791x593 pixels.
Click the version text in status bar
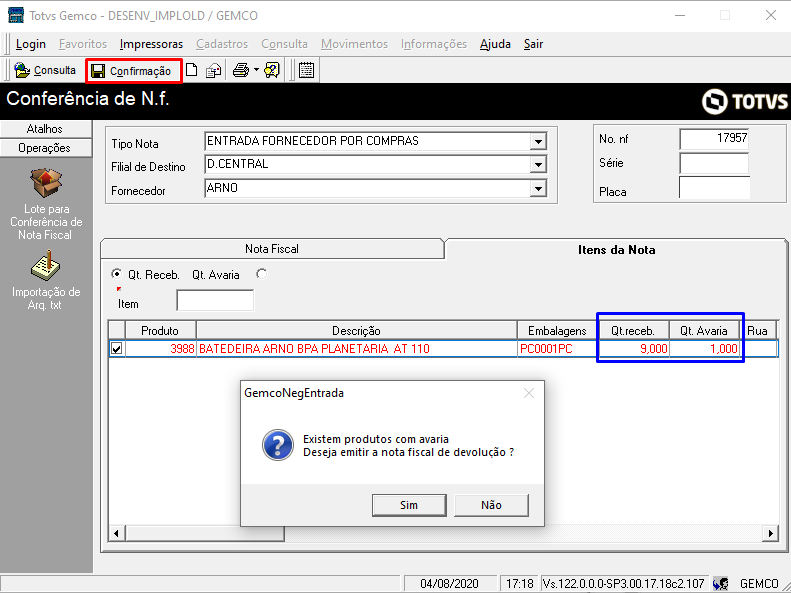tap(624, 583)
